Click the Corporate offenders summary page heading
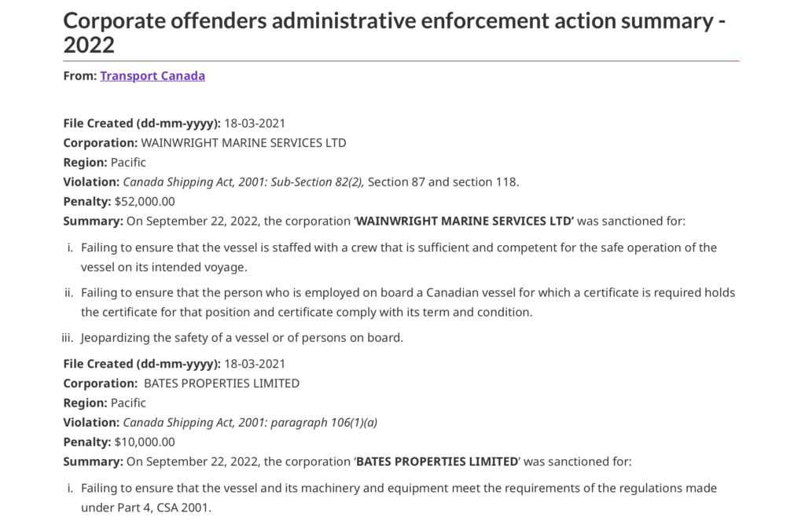 pos(393,31)
